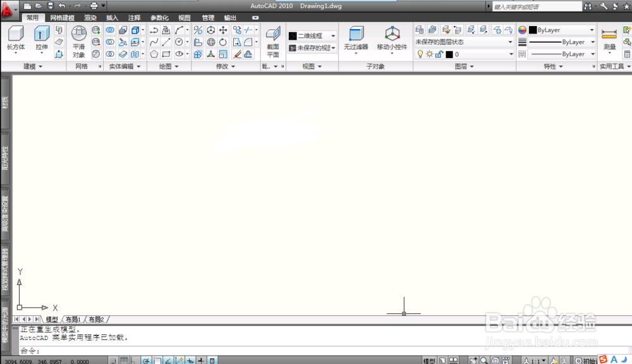The image size is (632, 364).
Task: Click the Save icon in Quick Access toolbar
Action: point(49,6)
